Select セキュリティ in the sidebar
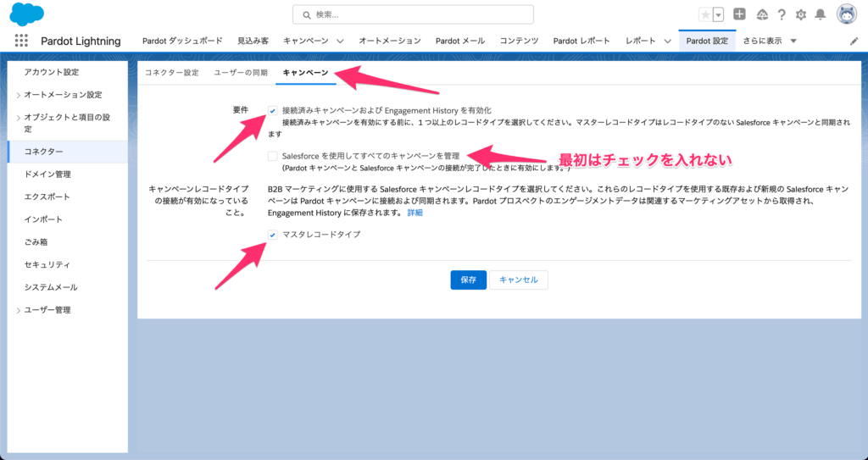 [x=47, y=264]
